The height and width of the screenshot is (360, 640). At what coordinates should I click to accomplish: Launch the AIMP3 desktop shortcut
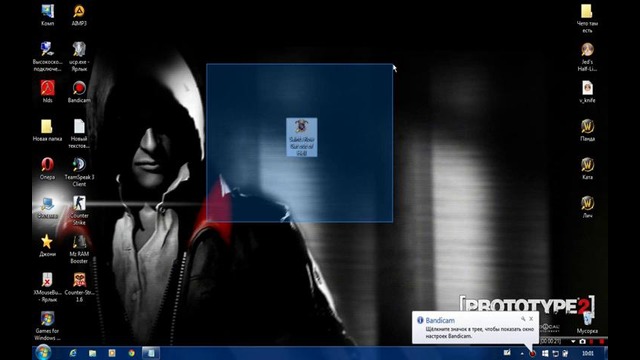pyautogui.click(x=79, y=15)
